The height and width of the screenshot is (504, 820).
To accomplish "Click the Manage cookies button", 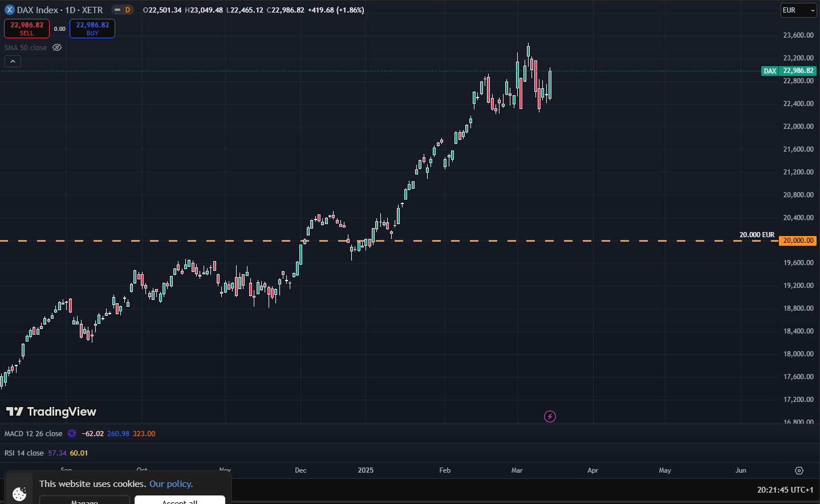I will click(84, 500).
